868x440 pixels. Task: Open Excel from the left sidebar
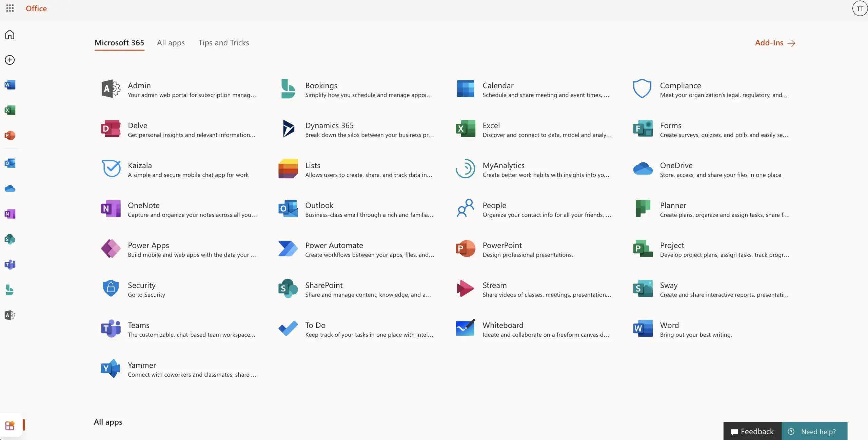[10, 110]
